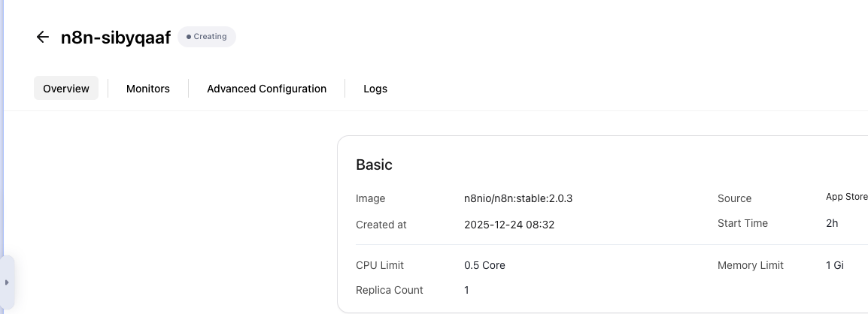Click the back arrow next to n8n-sibyqaaf
Screen dimensions: 868x314
click(x=43, y=37)
